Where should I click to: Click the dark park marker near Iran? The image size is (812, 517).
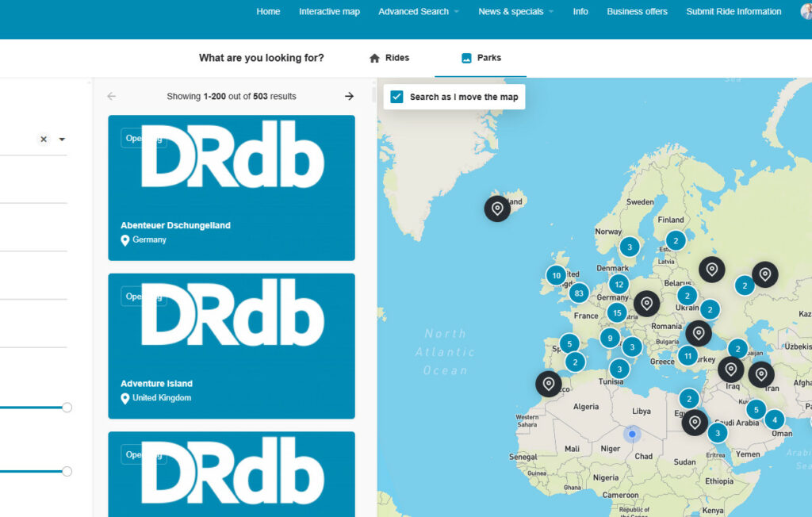763,371
